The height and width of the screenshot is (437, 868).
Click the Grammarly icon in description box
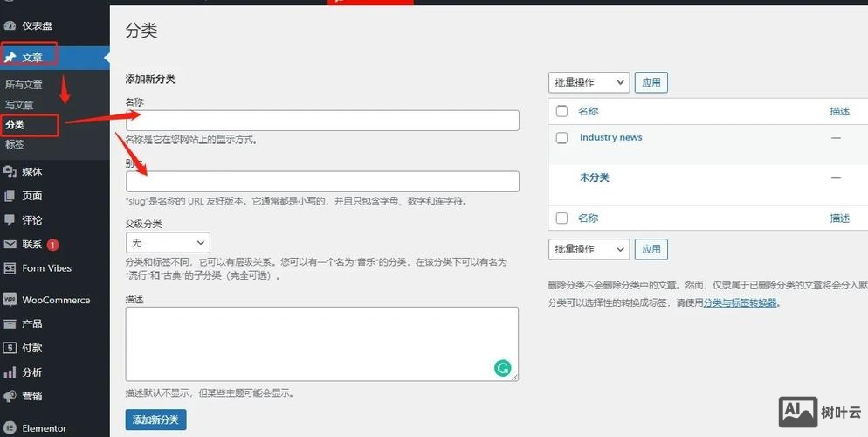503,368
